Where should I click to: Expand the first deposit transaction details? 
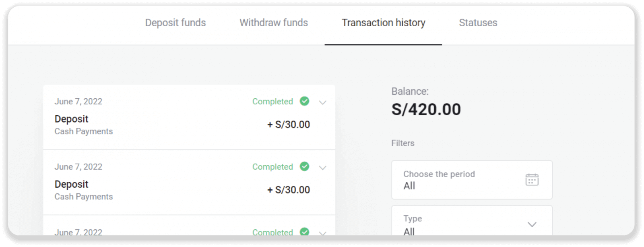pyautogui.click(x=322, y=102)
